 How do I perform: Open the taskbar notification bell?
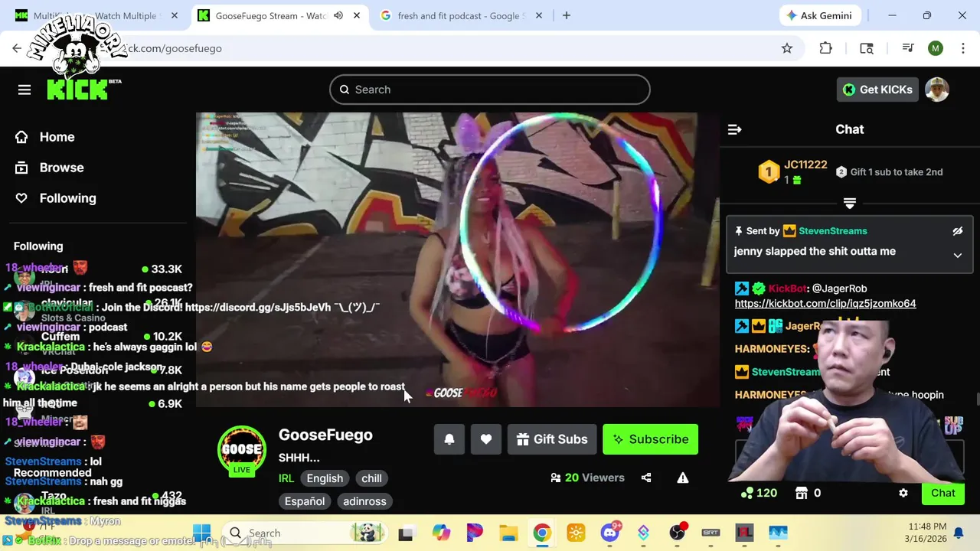click(x=959, y=533)
